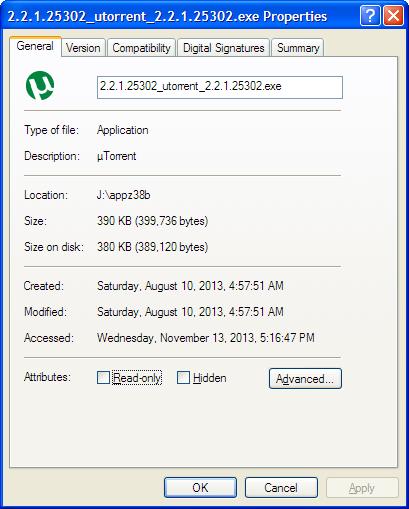Click the 390 KB size value
Image resolution: width=409 pixels, height=509 pixels.
152,221
